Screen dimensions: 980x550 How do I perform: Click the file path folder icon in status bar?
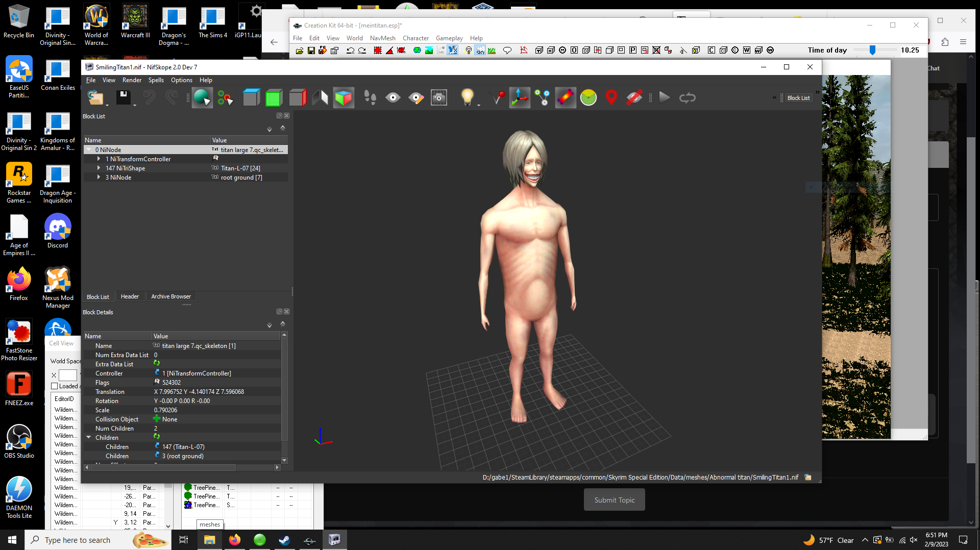point(808,478)
